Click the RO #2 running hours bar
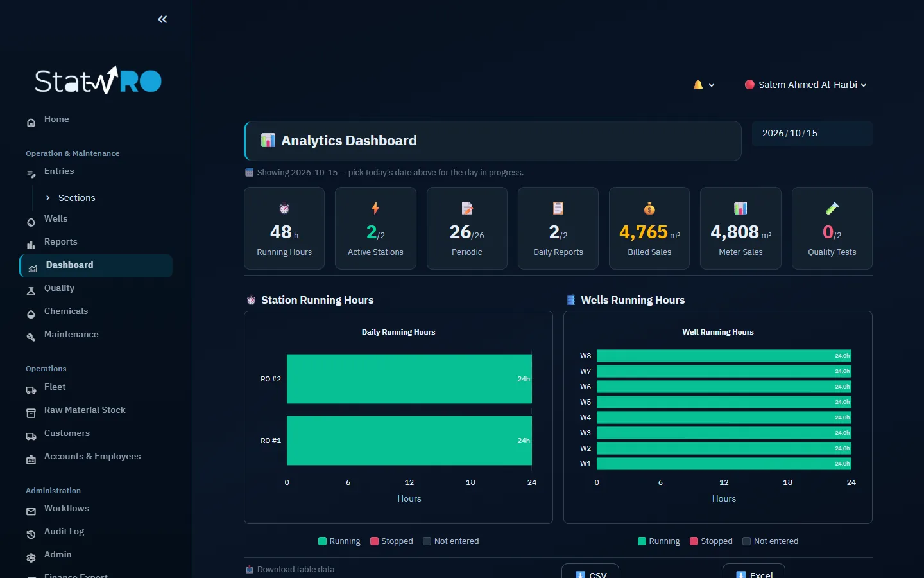Image resolution: width=924 pixels, height=578 pixels. pyautogui.click(x=409, y=379)
